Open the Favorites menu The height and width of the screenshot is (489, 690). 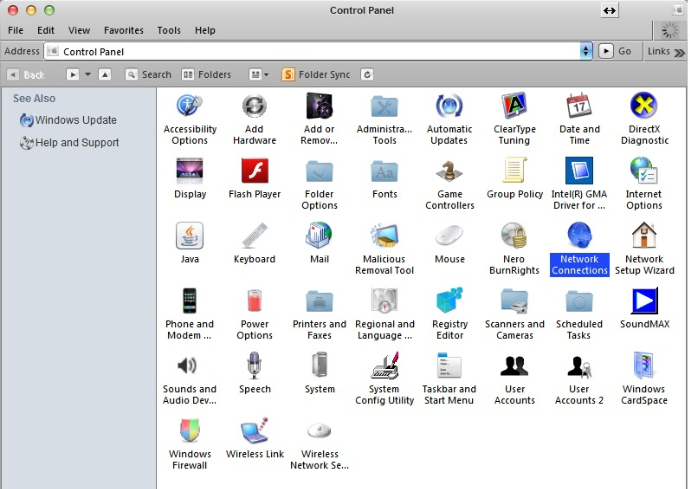124,30
